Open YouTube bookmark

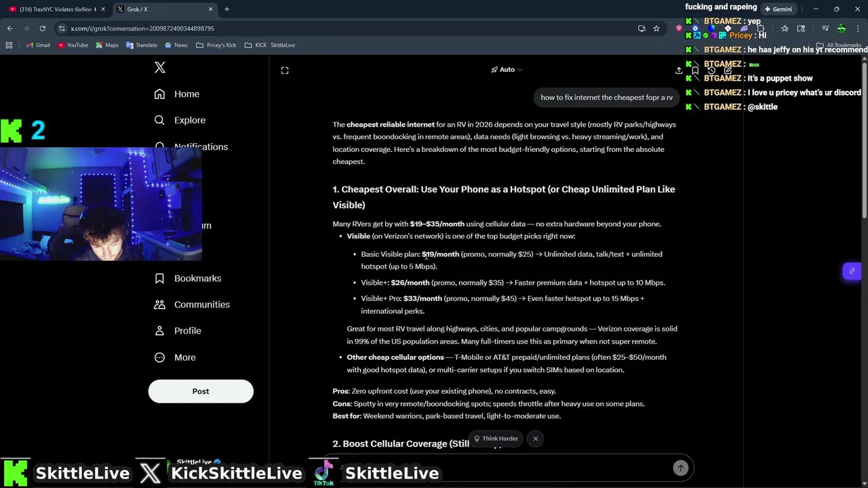(73, 45)
